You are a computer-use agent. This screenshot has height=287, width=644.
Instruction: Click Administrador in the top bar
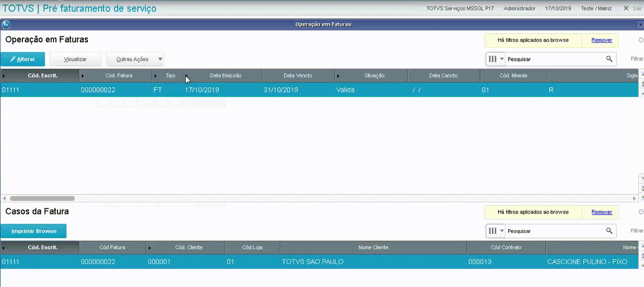tap(519, 8)
